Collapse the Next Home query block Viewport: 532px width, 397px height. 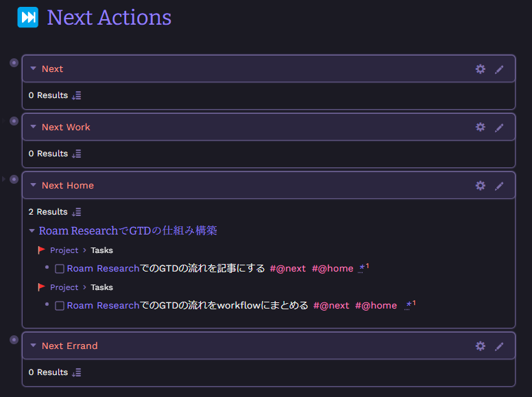coord(33,185)
